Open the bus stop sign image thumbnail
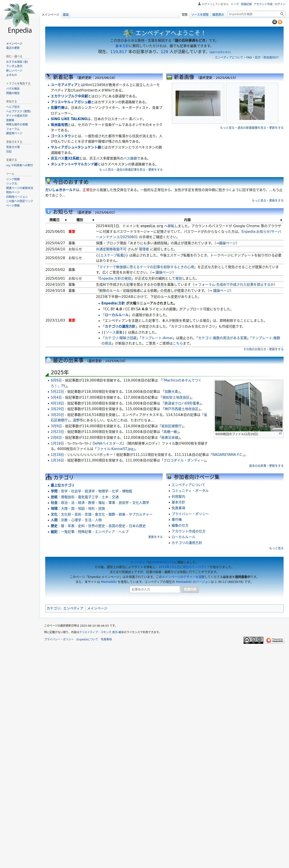Viewport: 289px width, 868px height. (252, 103)
